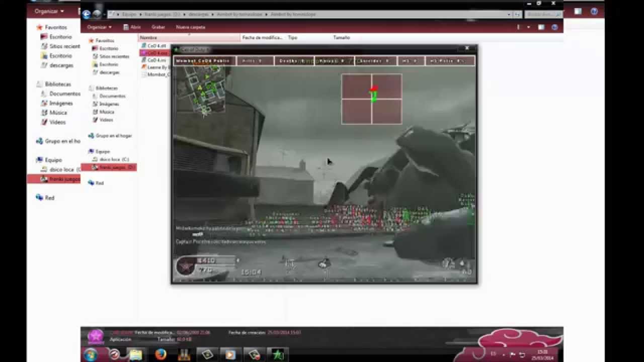Open the File Explorer taskbar icon
The image size is (644, 362).
(135, 354)
